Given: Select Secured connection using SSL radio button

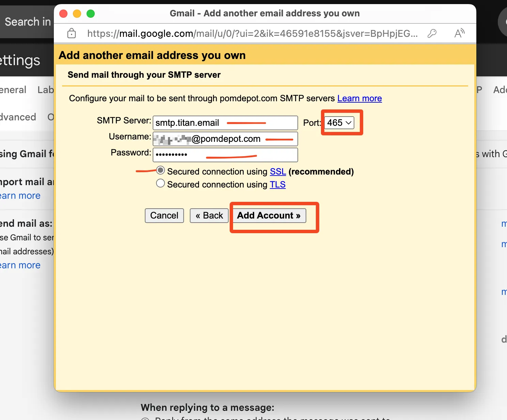Looking at the screenshot, I should coord(160,170).
